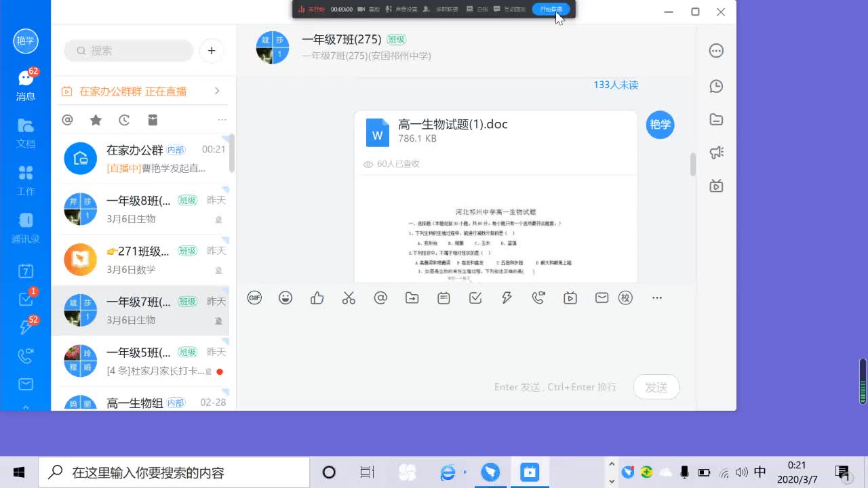This screenshot has width=868, height=488.
Task: Open the Start menu Windows button
Action: click(x=19, y=472)
